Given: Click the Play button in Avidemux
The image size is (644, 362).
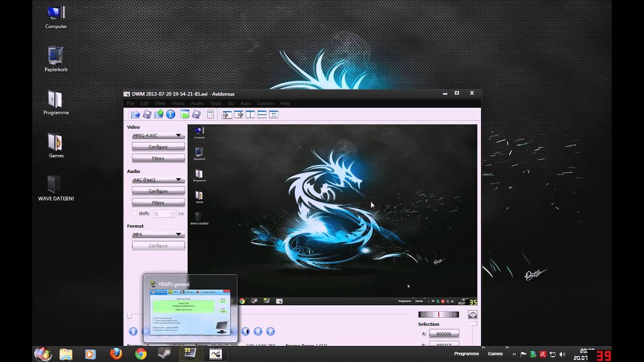Looking at the screenshot, I should 133,331.
